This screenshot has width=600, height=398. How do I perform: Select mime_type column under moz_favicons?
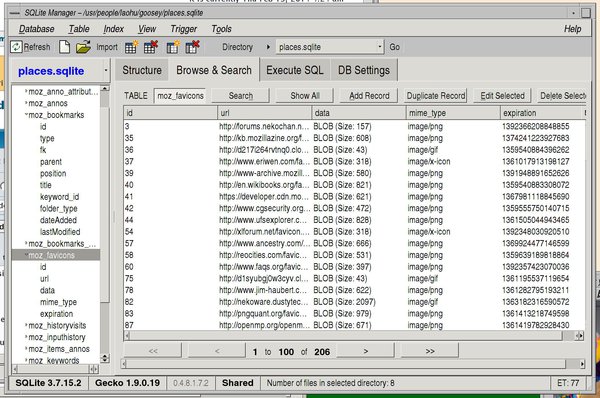click(x=59, y=302)
